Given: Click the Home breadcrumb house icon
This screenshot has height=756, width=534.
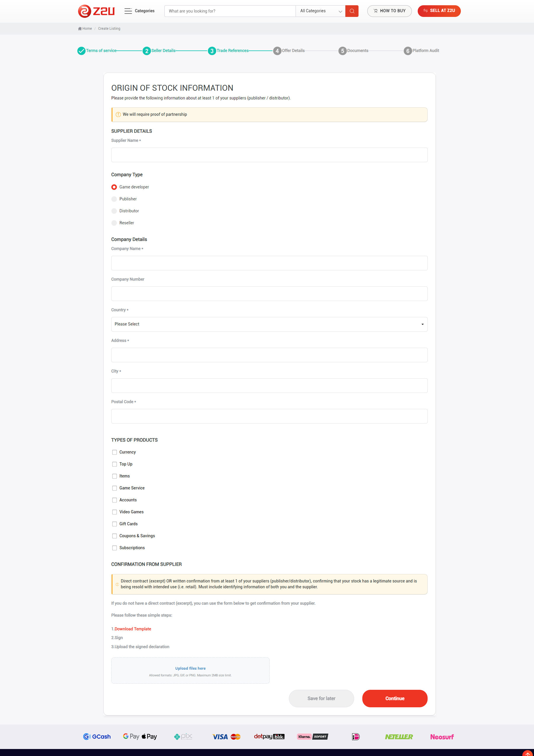Looking at the screenshot, I should [x=80, y=29].
